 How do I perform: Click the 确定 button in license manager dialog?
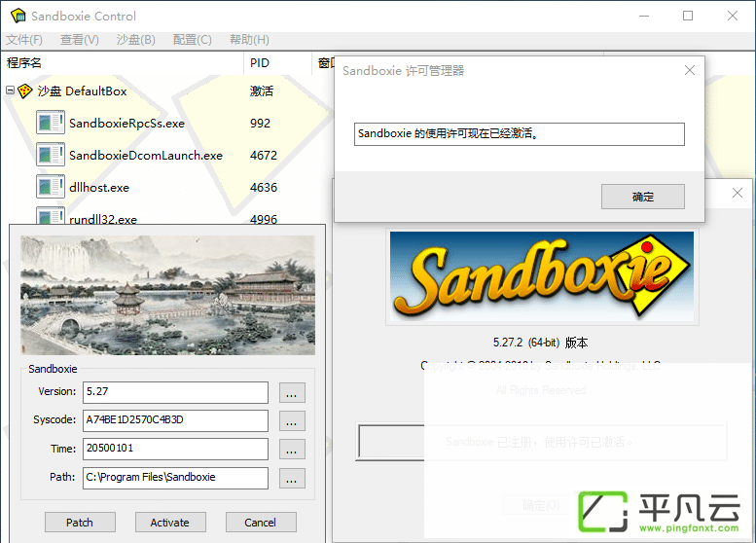pyautogui.click(x=643, y=197)
